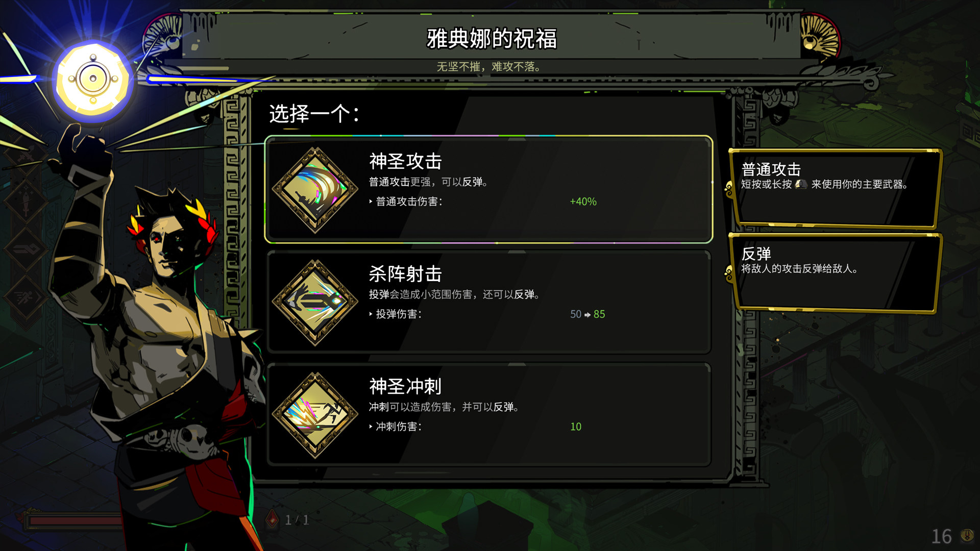
Task: Click Athena's glowing boon orb icon
Action: click(93, 79)
